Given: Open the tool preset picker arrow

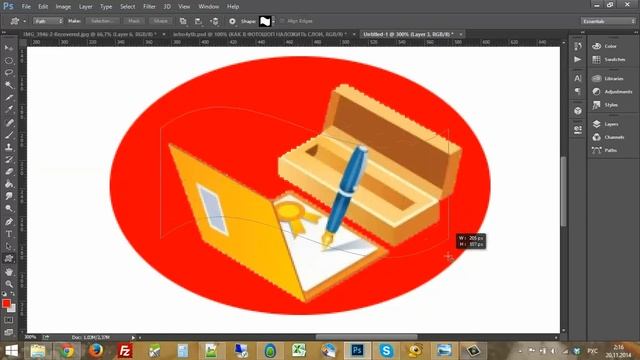Looking at the screenshot, I should (x=24, y=21).
